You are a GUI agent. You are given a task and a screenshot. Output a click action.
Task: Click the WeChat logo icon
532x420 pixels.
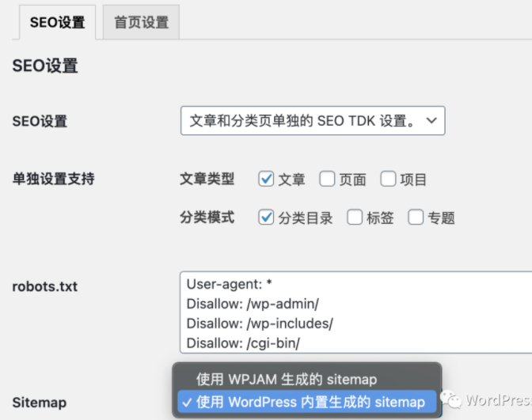pos(453,400)
